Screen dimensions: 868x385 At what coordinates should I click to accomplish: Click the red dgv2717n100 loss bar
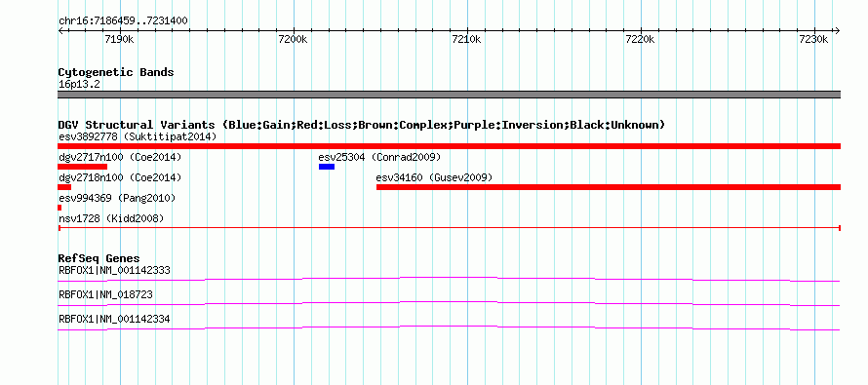pyautogui.click(x=83, y=167)
